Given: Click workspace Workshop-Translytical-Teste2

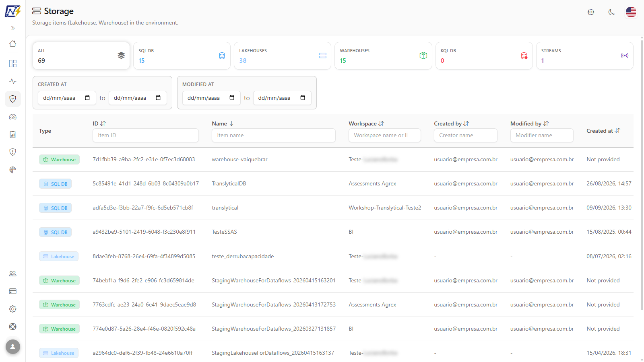Looking at the screenshot, I should tap(385, 208).
